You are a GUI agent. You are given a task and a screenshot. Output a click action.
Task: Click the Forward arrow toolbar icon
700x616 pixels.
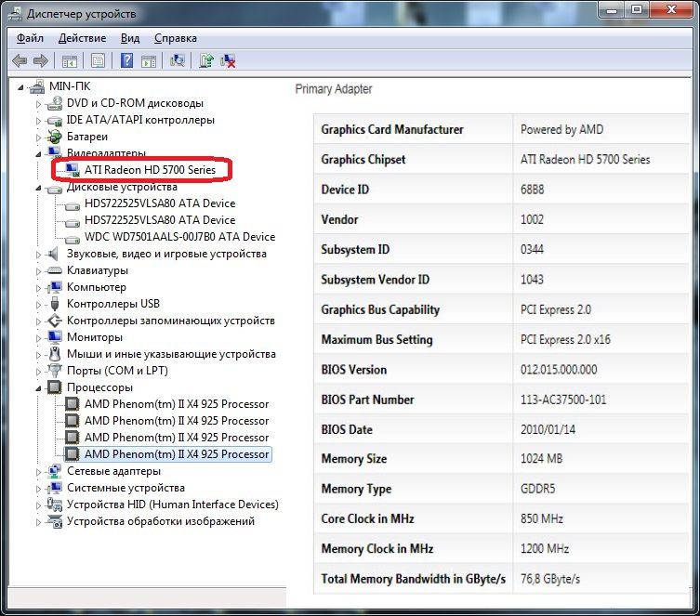41,60
